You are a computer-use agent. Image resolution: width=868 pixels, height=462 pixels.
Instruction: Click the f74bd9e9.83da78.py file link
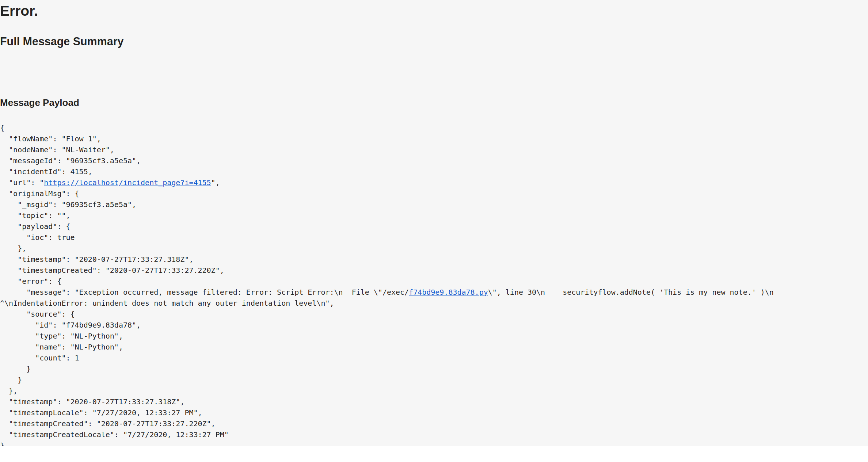448,292
